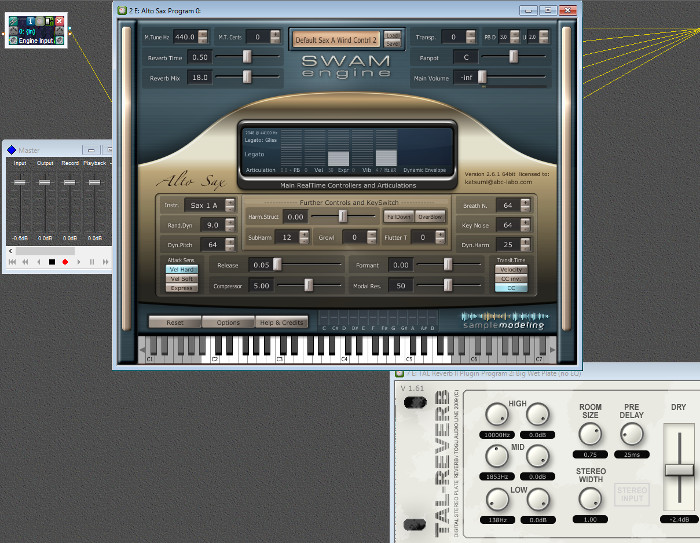The height and width of the screenshot is (543, 700).
Task: Open the Default Sax A Wind Contrl 2 preset
Action: point(336,40)
